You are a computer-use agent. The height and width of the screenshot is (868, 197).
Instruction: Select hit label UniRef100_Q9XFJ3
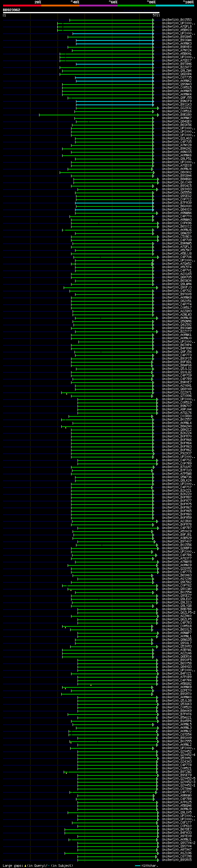[x=177, y=288]
